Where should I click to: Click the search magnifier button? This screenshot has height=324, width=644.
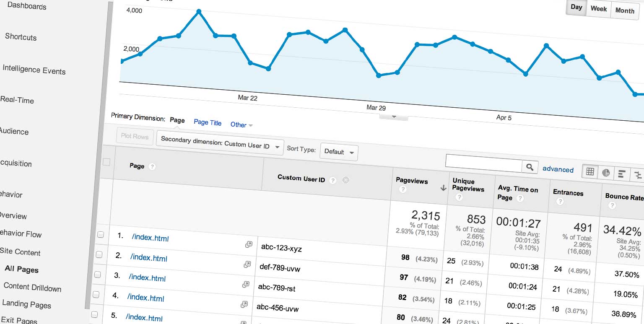coord(530,167)
